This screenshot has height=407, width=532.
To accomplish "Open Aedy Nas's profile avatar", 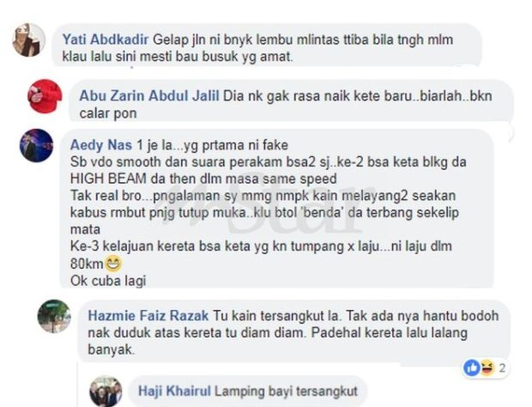I will tap(36, 145).
